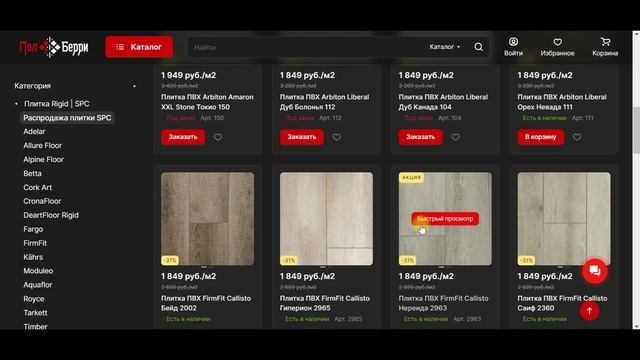This screenshot has width=640, height=360.
Task: Click the scroll-to-top arrow button
Action: tap(589, 311)
